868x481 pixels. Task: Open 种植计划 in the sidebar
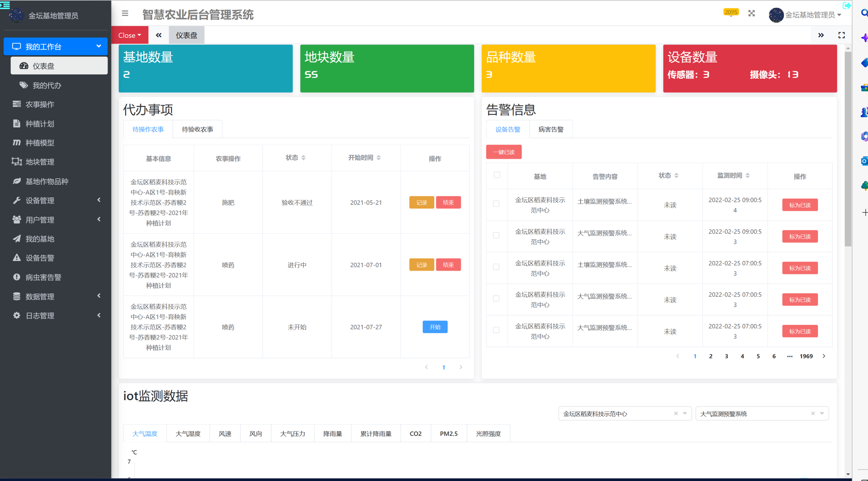[56, 124]
